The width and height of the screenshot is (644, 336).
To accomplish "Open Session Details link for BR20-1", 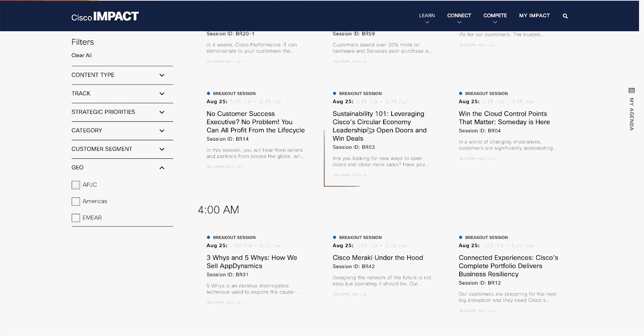I will point(225,61).
